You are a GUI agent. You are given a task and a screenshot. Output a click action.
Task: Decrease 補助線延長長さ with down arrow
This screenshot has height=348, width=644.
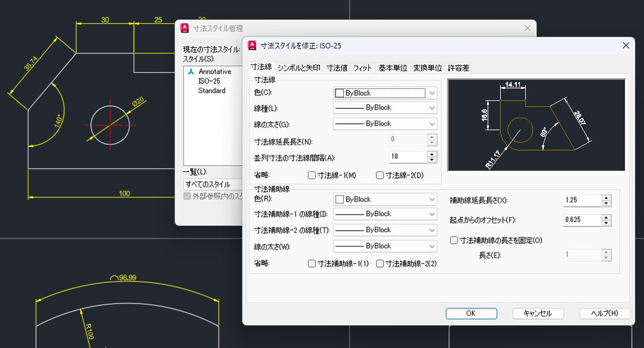(x=606, y=203)
